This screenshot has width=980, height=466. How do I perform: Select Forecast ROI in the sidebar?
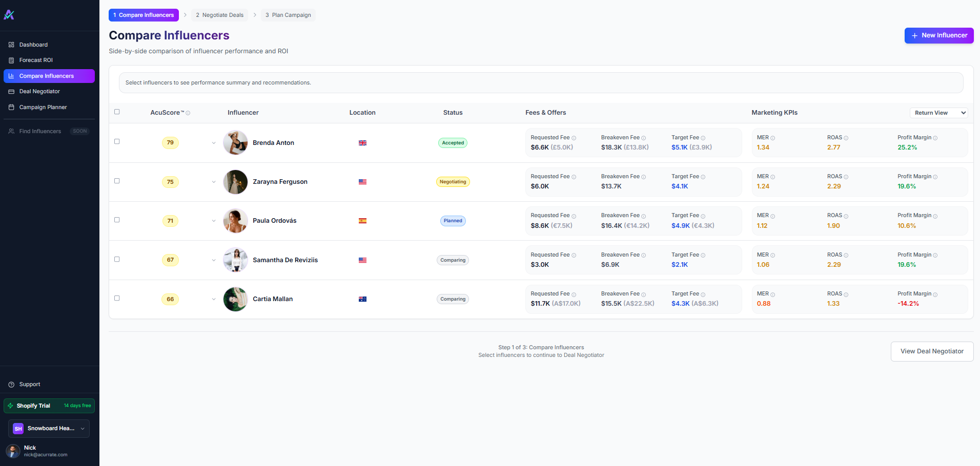[36, 60]
